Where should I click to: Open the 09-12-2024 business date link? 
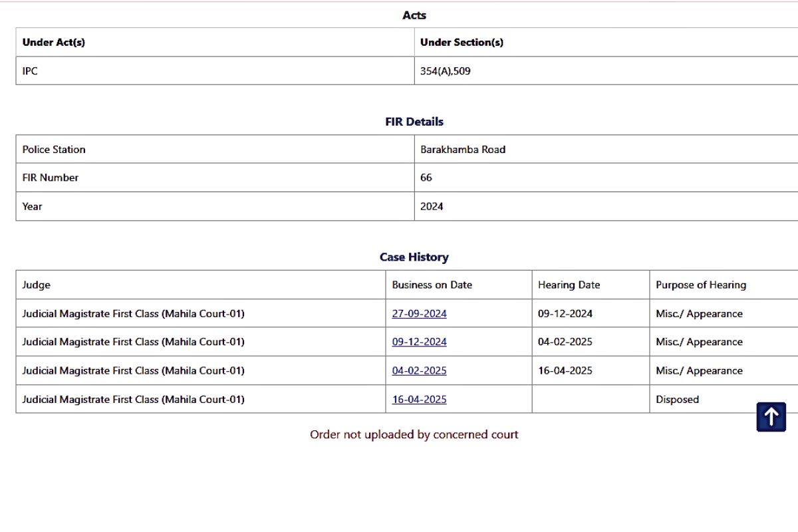click(x=419, y=342)
